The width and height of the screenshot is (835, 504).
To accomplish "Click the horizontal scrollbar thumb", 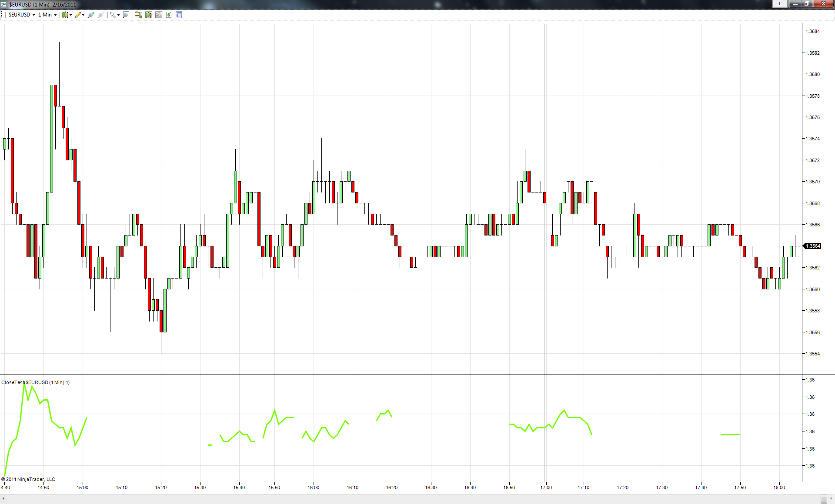I will pyautogui.click(x=824, y=498).
